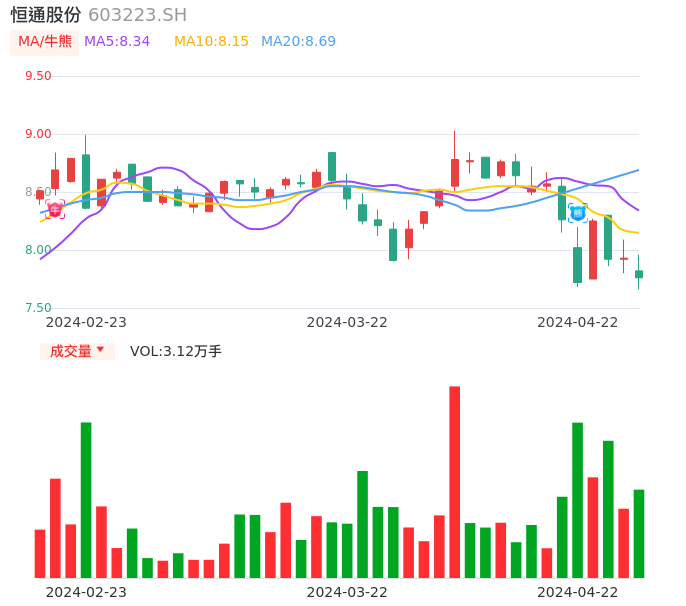Click the stock code 603223.SH
The width and height of the screenshot is (686, 606).
coord(137,15)
